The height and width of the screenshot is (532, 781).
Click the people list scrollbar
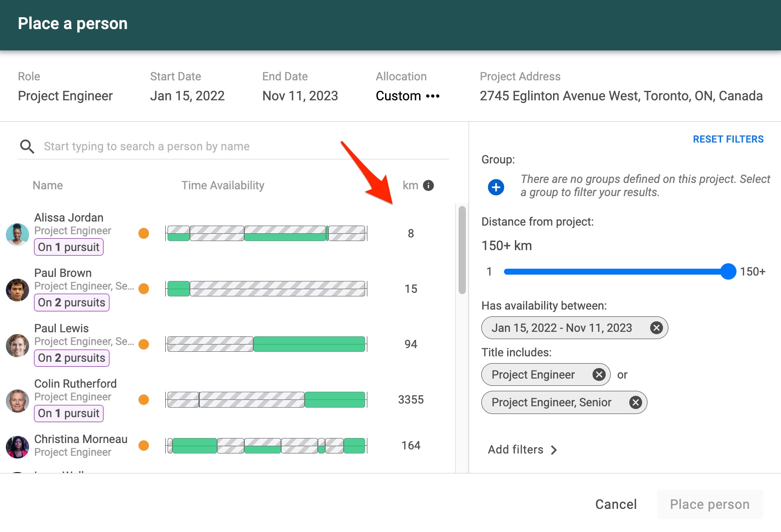tap(462, 250)
